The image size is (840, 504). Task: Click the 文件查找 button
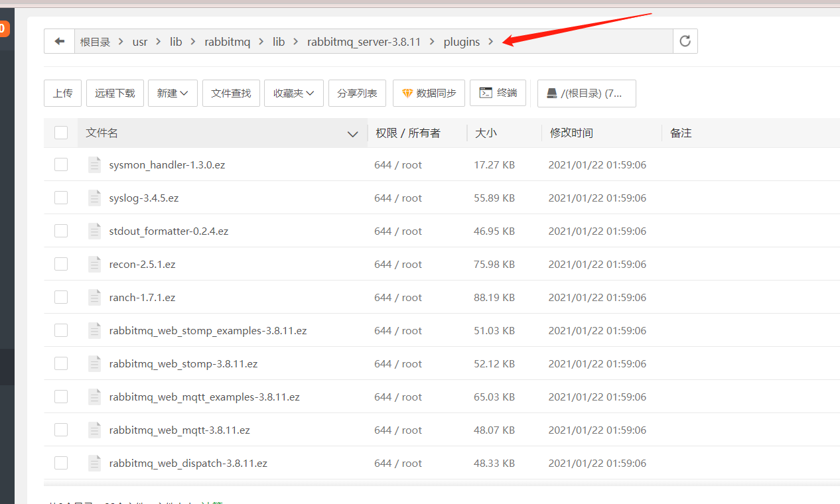pyautogui.click(x=231, y=94)
